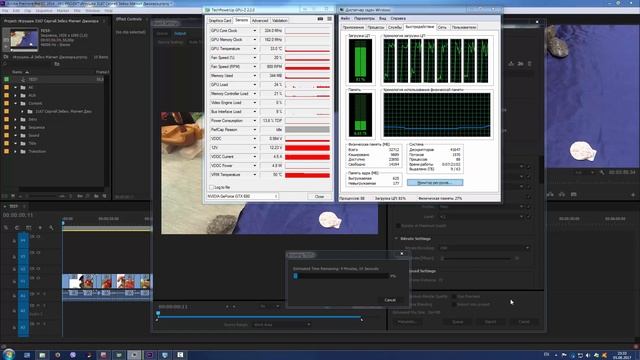Open Процессы tab in Task Manager
Viewport: 640px width, 360px height.
[x=376, y=27]
